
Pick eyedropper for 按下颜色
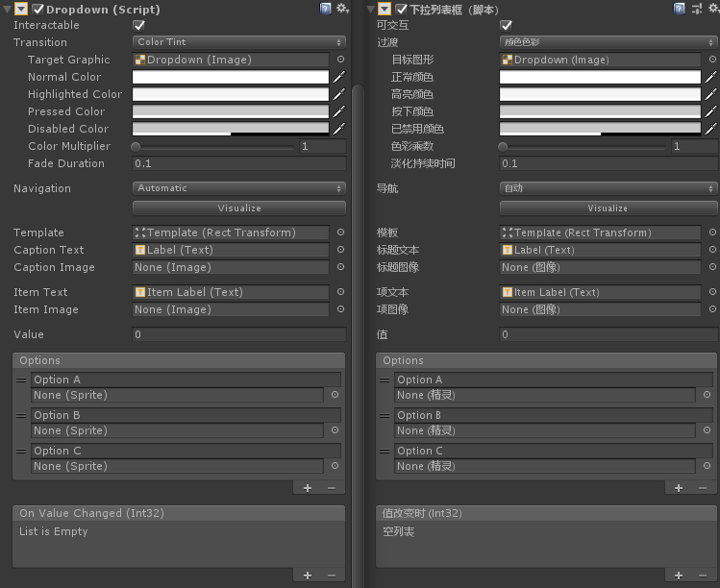click(x=710, y=111)
